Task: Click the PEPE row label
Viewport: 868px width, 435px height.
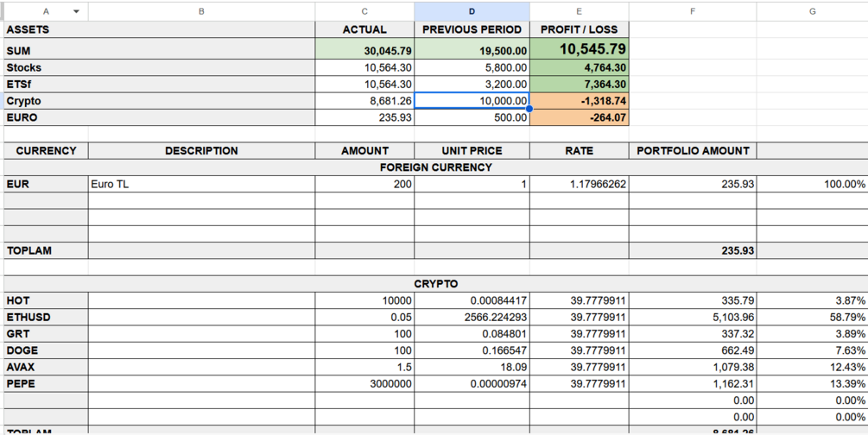Action: pyautogui.click(x=46, y=383)
